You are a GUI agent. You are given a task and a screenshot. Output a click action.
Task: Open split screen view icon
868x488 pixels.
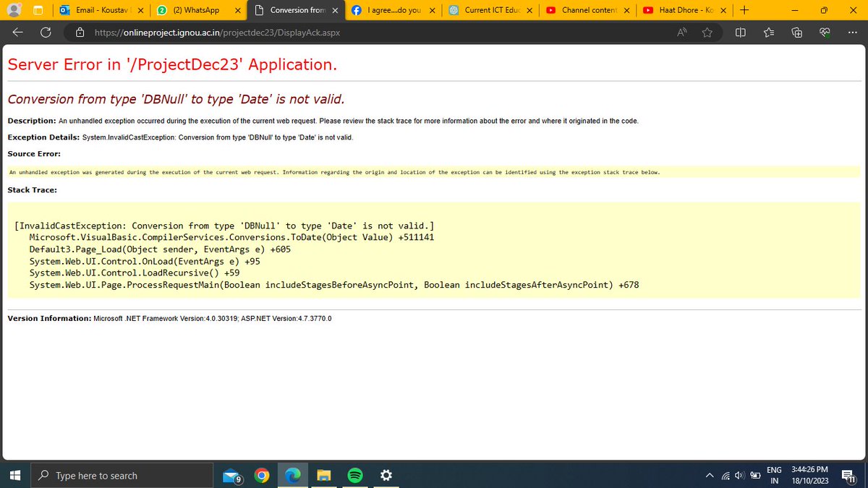[741, 32]
